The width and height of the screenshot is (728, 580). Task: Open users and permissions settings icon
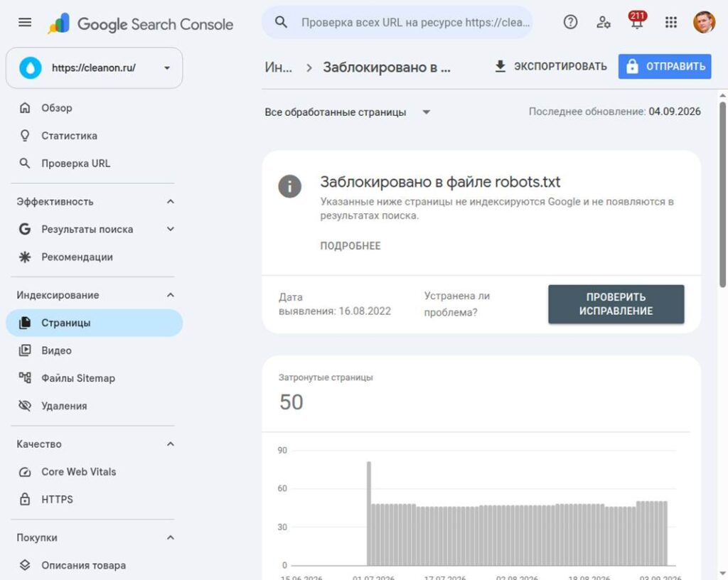point(603,22)
